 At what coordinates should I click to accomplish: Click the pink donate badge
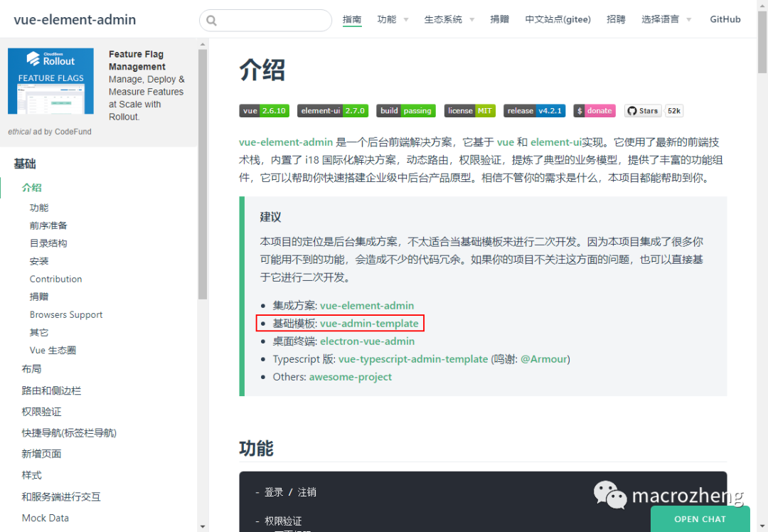594,110
